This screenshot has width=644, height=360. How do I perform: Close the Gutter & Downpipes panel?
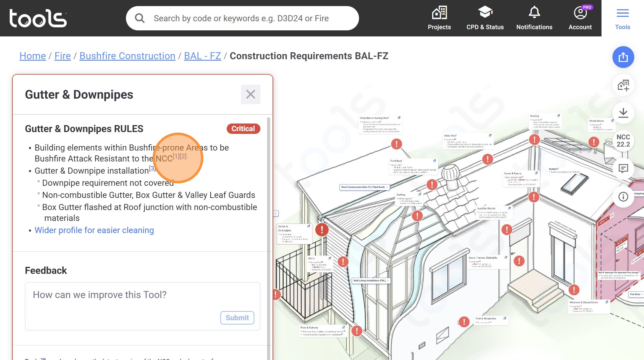[250, 94]
